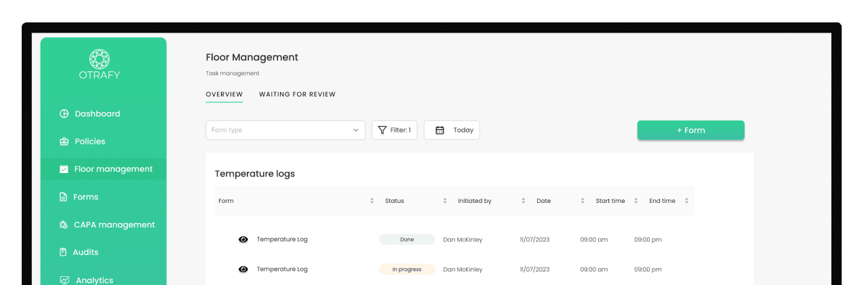Click 09:00 am in the Done row

pyautogui.click(x=594, y=240)
